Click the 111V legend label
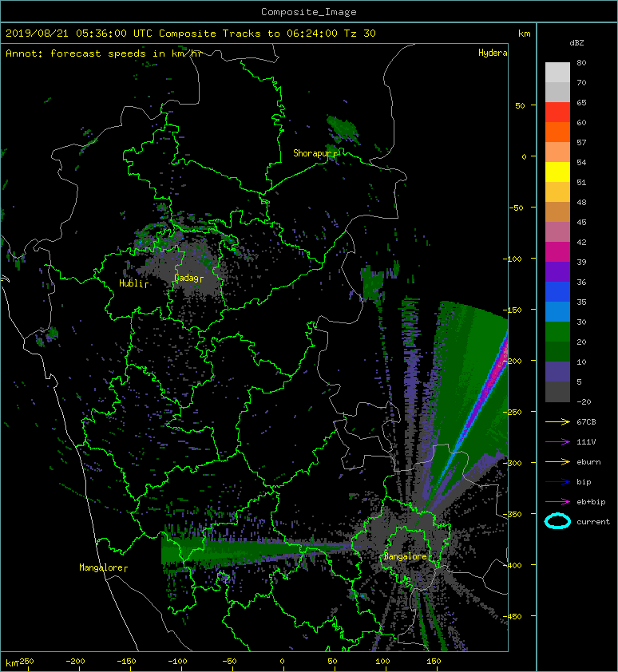Viewport: 618px width, 672px height. pos(586,442)
